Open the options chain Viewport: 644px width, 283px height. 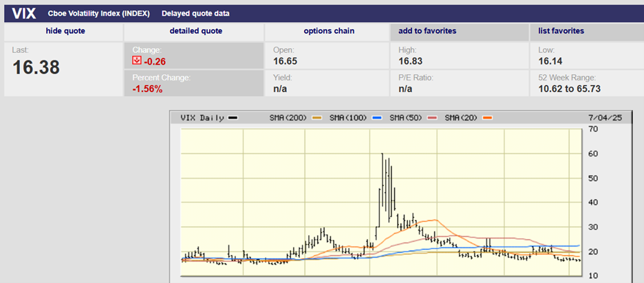329,31
